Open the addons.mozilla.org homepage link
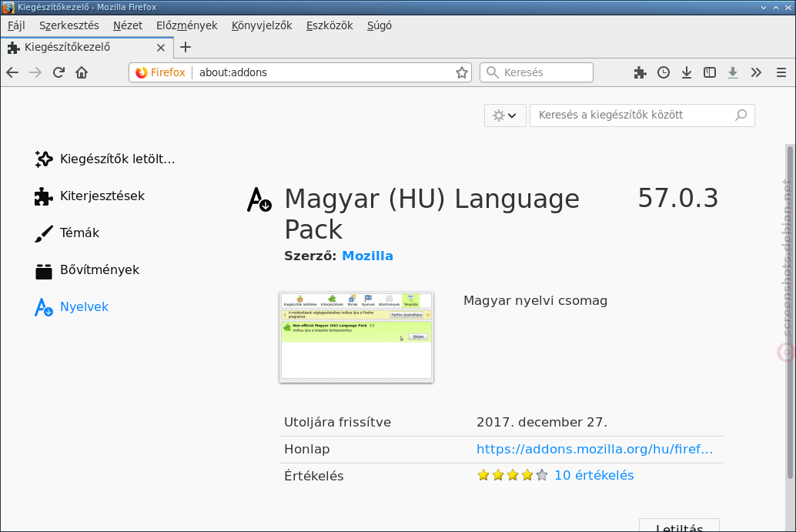Viewport: 796px width, 532px height. [x=594, y=450]
